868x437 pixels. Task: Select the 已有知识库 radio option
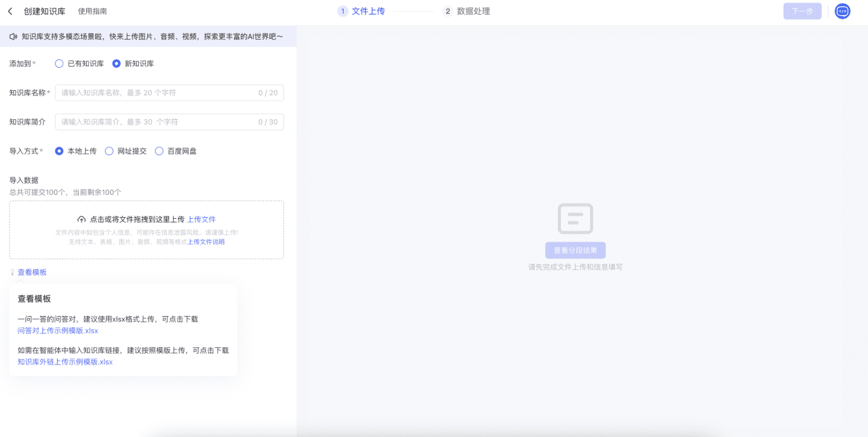[x=80, y=64]
